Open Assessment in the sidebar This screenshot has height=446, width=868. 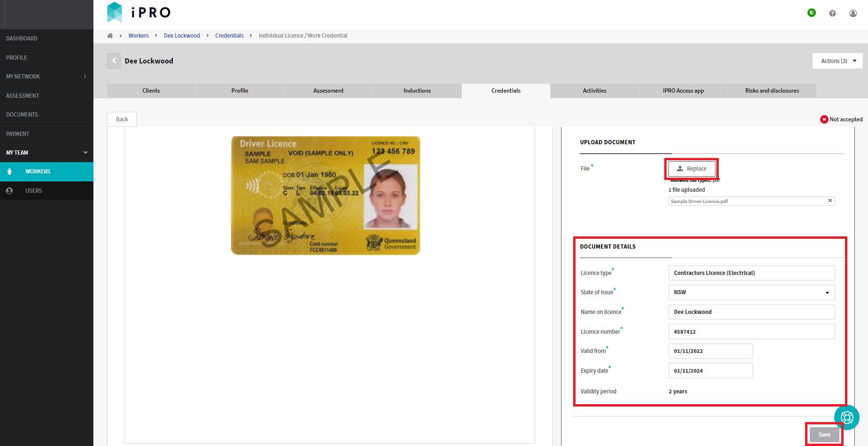[x=46, y=96]
